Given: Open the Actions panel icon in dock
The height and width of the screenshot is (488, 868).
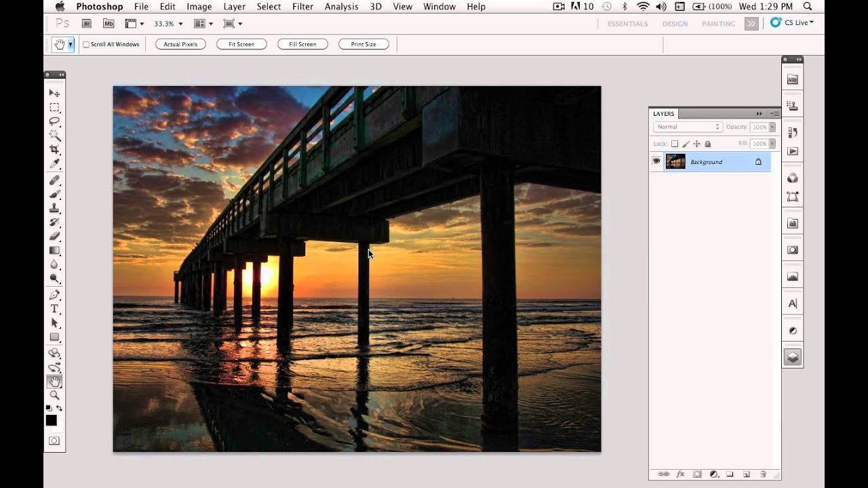Looking at the screenshot, I should [793, 151].
